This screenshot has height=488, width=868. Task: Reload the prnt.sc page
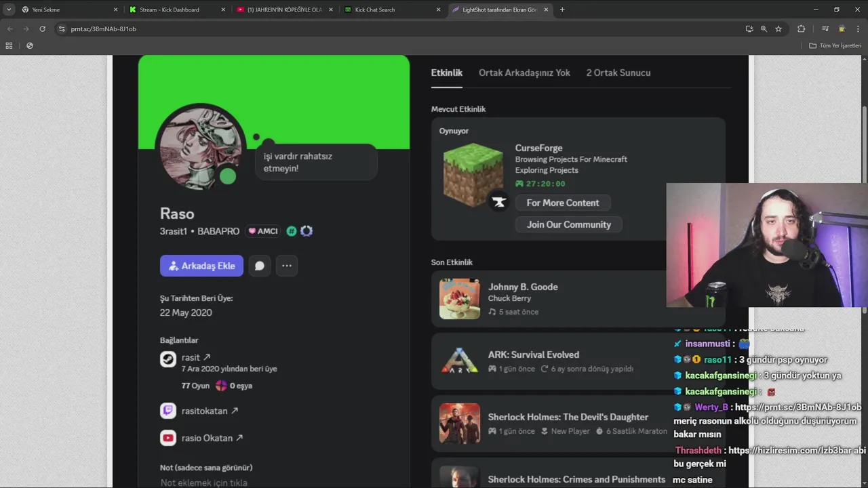pos(42,29)
